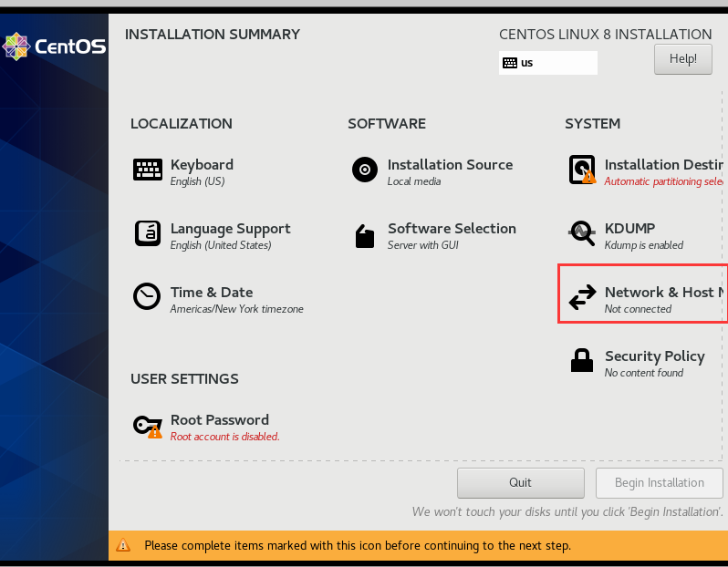The height and width of the screenshot is (567, 728).
Task: Open Security Policy label
Action: coord(655,356)
